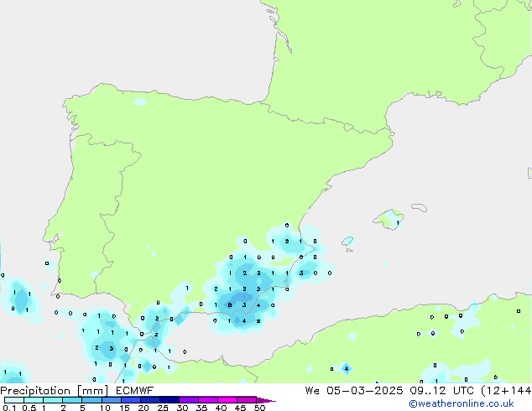
Task: Select the 2–5 mm legend swatch
Action: (72, 400)
